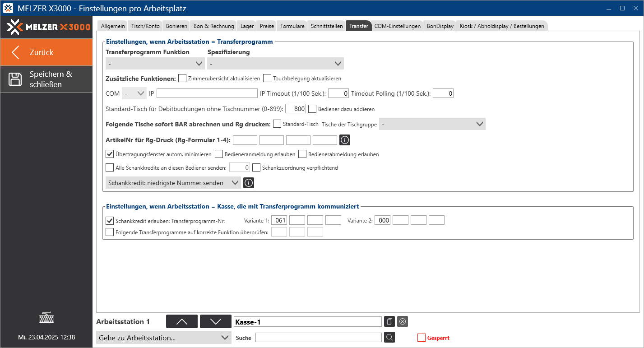
Task: Click Variante 1 field showing 061
Action: click(279, 220)
